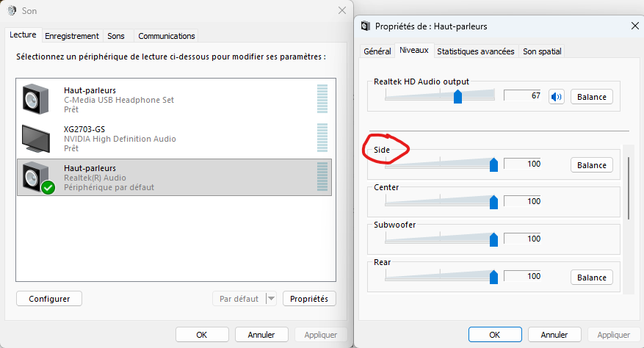Click the Configurer button
The image size is (644, 348).
[49, 299]
